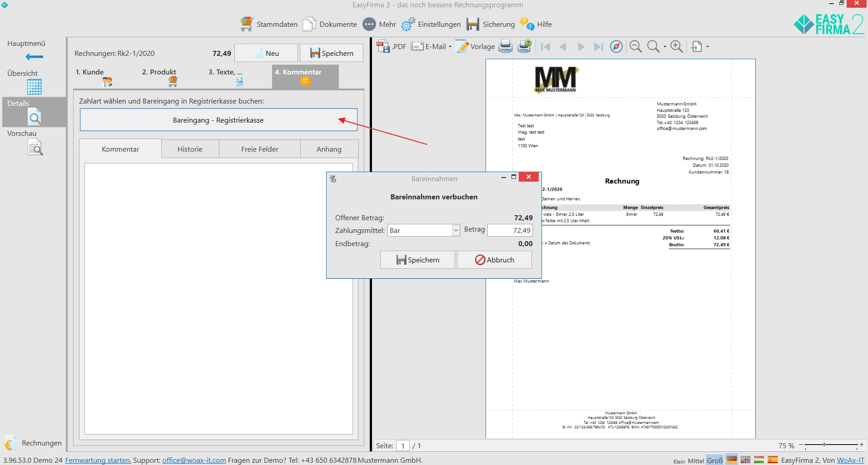Export the document as PDF
868x465 pixels.
click(x=392, y=46)
